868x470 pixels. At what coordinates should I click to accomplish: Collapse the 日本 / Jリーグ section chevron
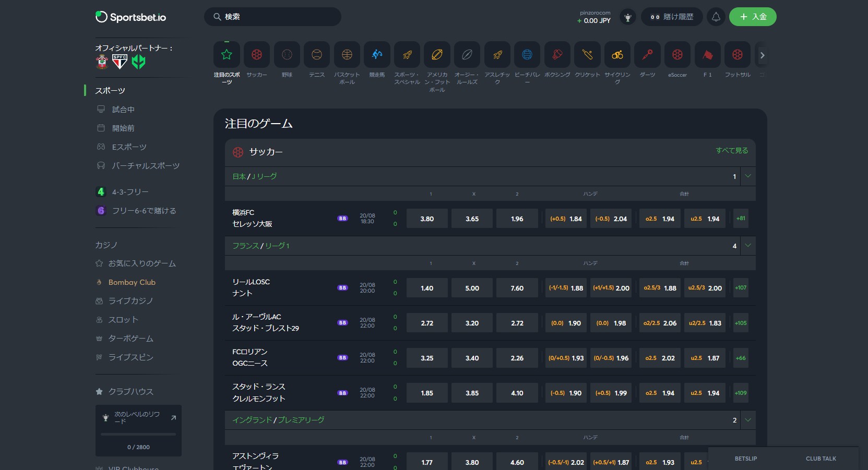pos(748,176)
